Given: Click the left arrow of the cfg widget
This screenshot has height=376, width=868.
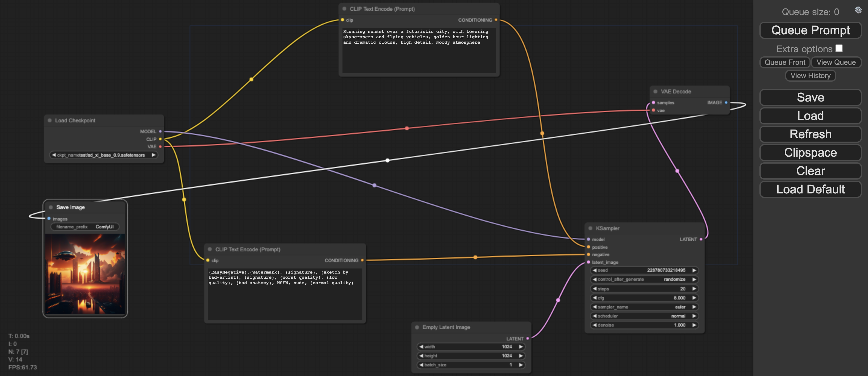Looking at the screenshot, I should click(x=595, y=298).
